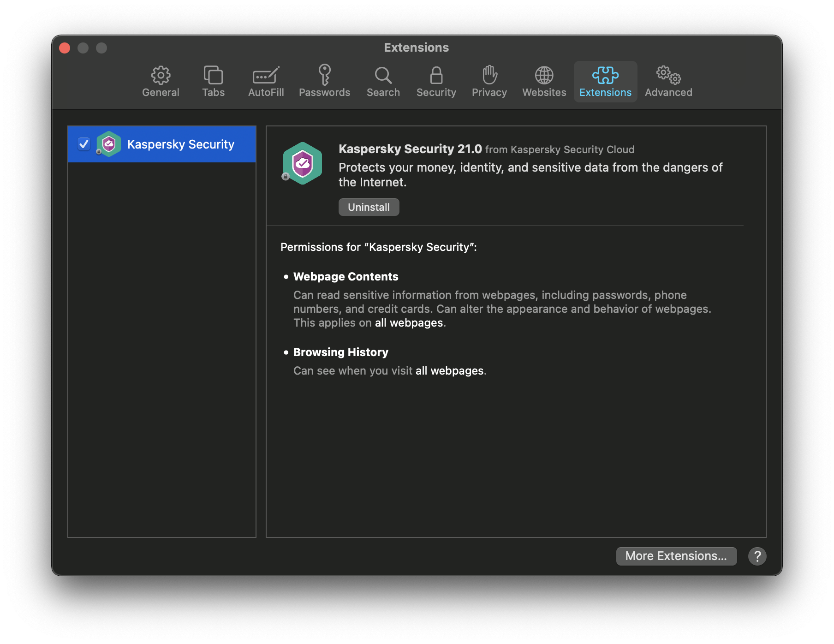Open the Privacy hand icon pane
The width and height of the screenshot is (834, 644).
click(x=489, y=82)
